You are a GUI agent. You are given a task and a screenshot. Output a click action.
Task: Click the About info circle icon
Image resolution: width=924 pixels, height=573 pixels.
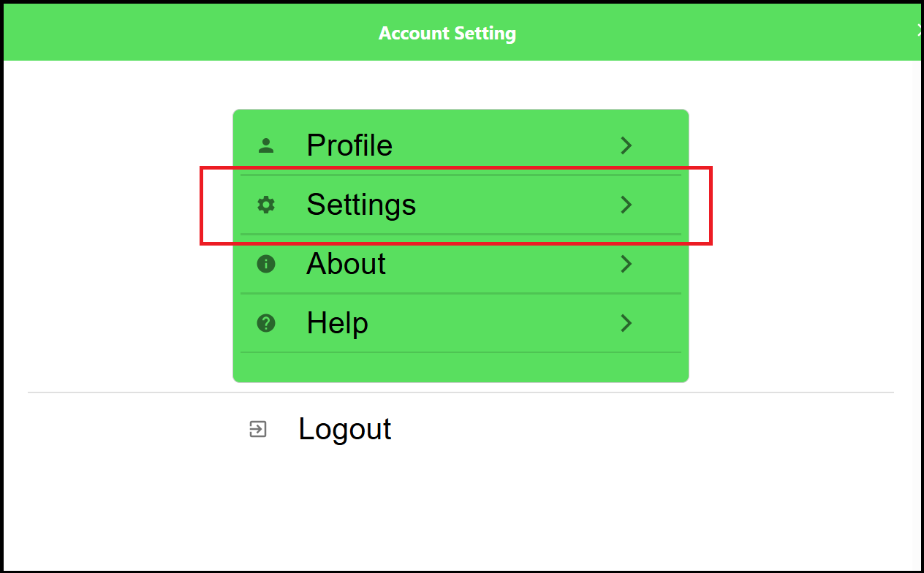266,264
